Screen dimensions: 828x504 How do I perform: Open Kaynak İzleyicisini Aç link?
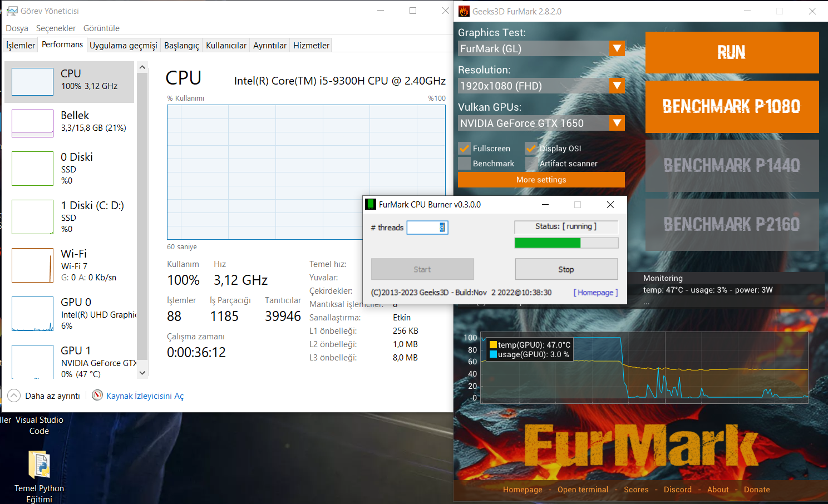(145, 396)
